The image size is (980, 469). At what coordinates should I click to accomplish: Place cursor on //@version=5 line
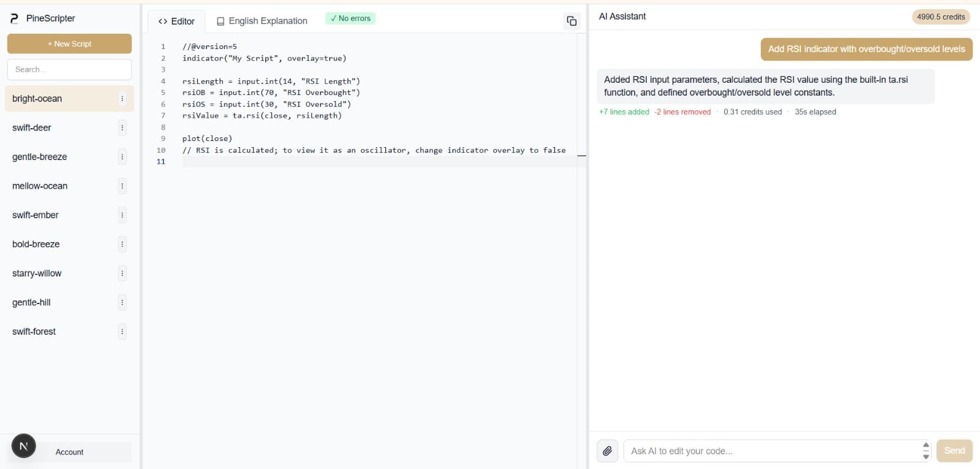pos(209,47)
